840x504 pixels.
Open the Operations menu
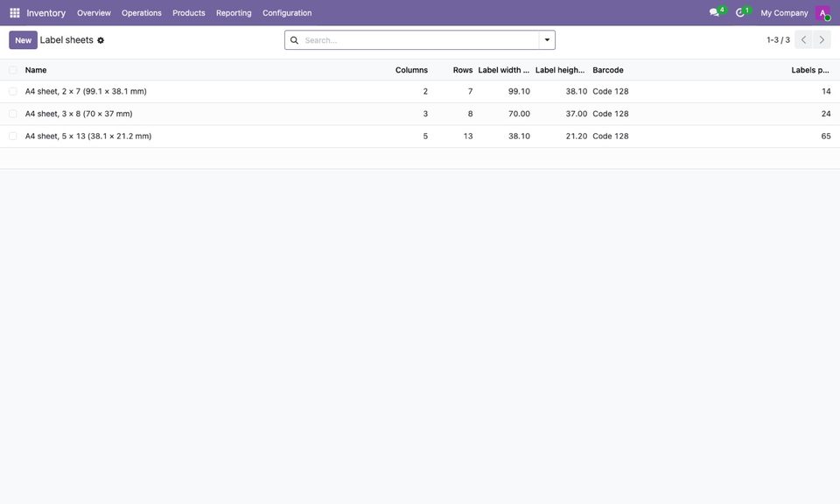pyautogui.click(x=142, y=13)
